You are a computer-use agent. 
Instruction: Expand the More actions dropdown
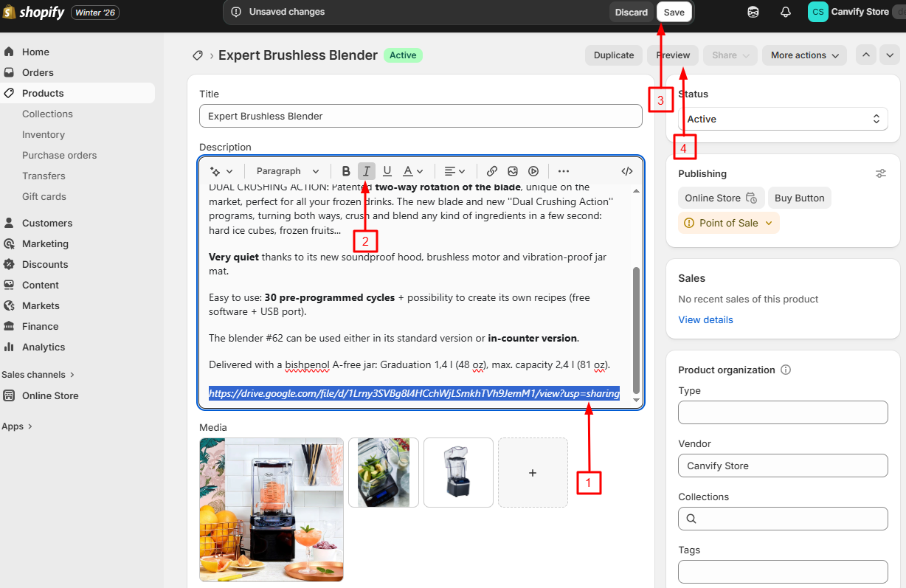[x=803, y=55]
